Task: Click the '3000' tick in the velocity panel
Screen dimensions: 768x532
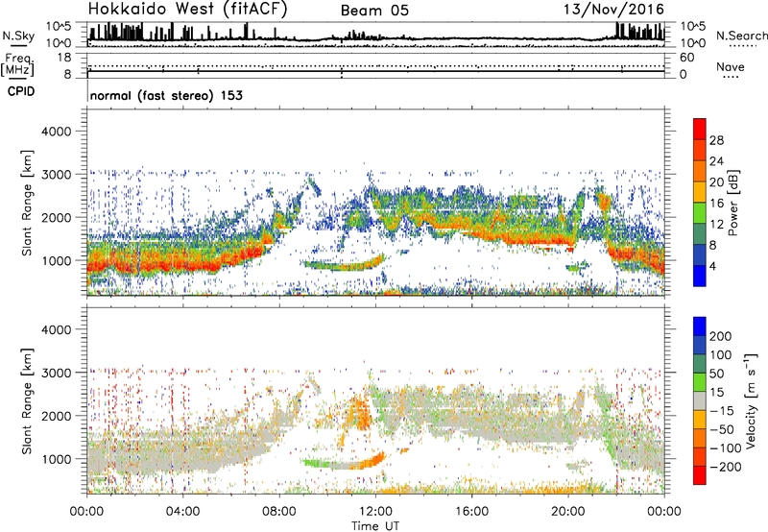Action: (57, 373)
